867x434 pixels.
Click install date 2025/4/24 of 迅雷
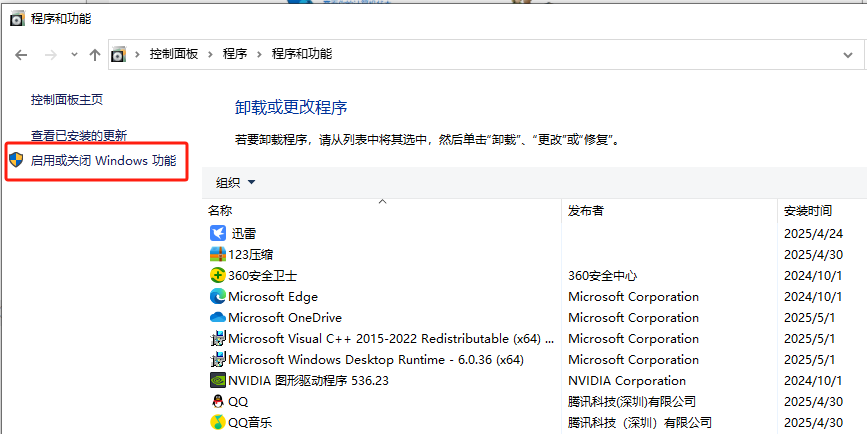(813, 234)
